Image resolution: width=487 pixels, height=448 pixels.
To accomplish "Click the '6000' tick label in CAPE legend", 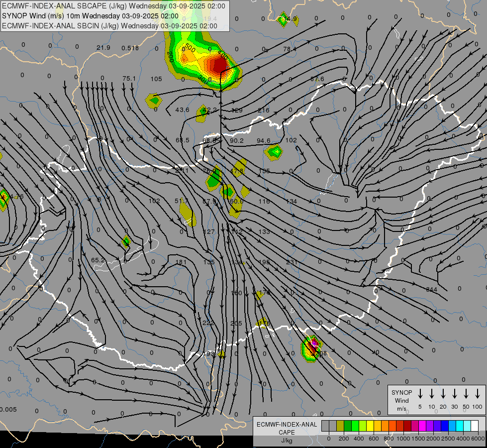I will coord(478,439).
